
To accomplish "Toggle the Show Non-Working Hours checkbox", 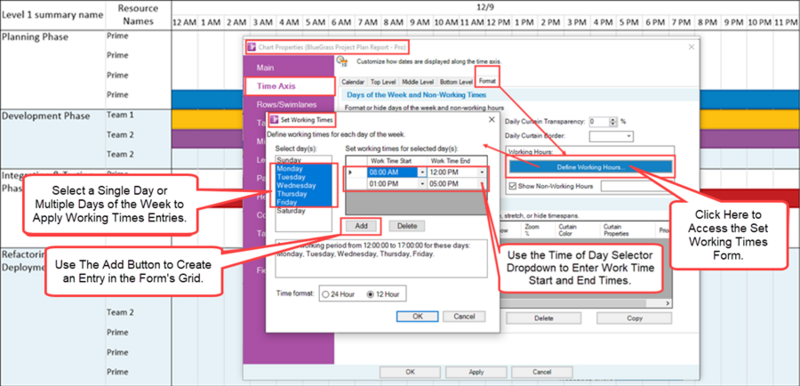I will coord(512,186).
